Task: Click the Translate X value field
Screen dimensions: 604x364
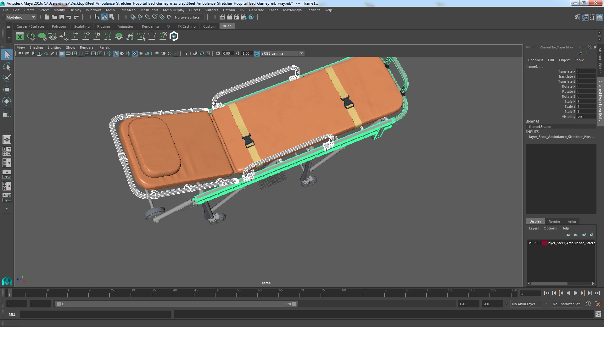Action: point(586,71)
